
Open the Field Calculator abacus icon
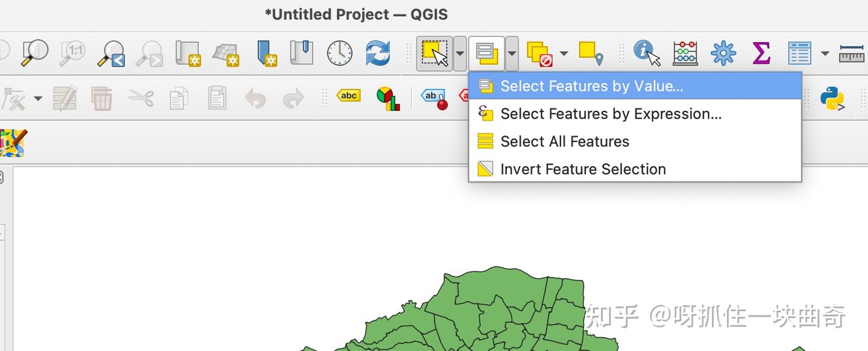tap(685, 53)
